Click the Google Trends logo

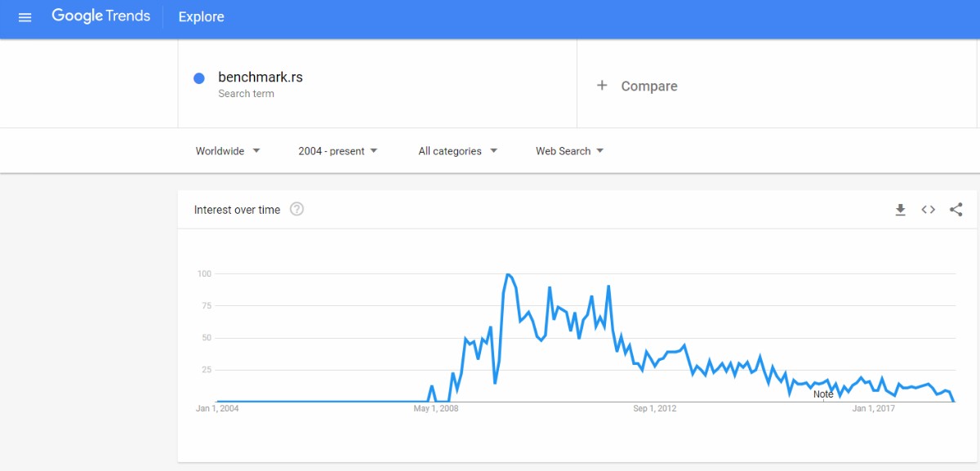[x=100, y=16]
